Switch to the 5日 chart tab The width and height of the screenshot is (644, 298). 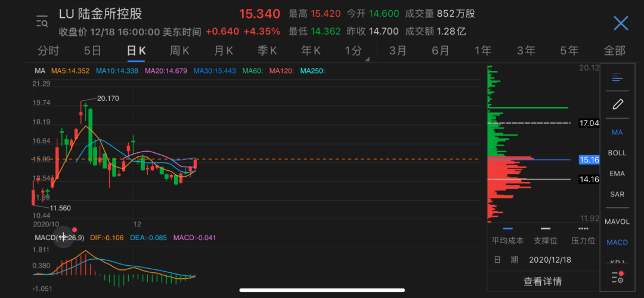[92, 51]
